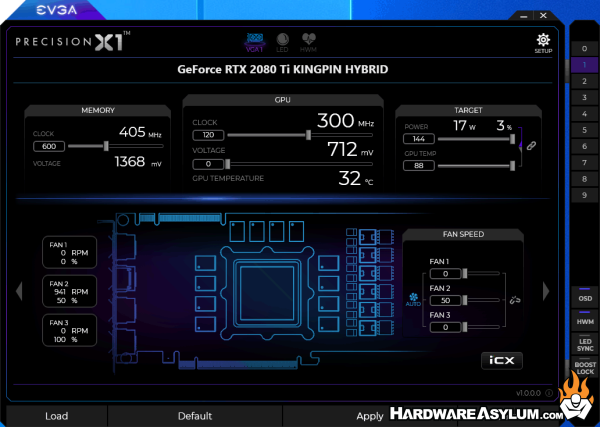
Task: Click the Fan 2 speed field showing 50
Action: 445,300
